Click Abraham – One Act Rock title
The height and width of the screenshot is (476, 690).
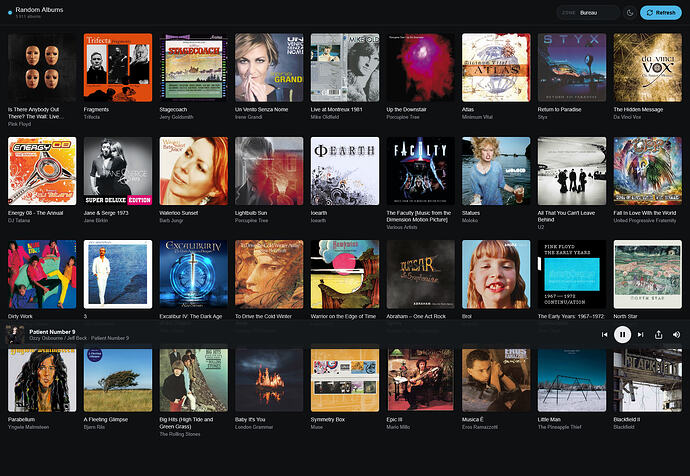[x=416, y=316]
